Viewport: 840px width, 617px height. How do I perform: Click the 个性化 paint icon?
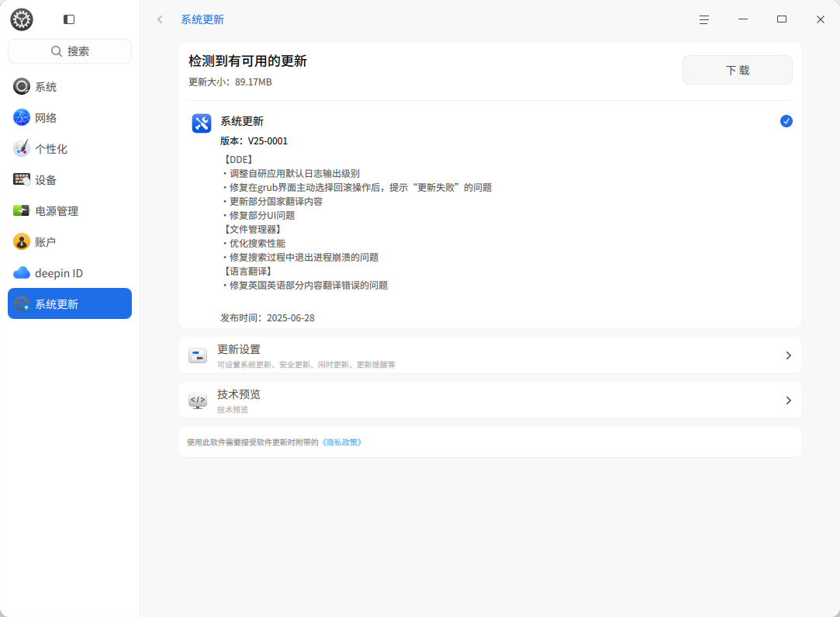[22, 148]
